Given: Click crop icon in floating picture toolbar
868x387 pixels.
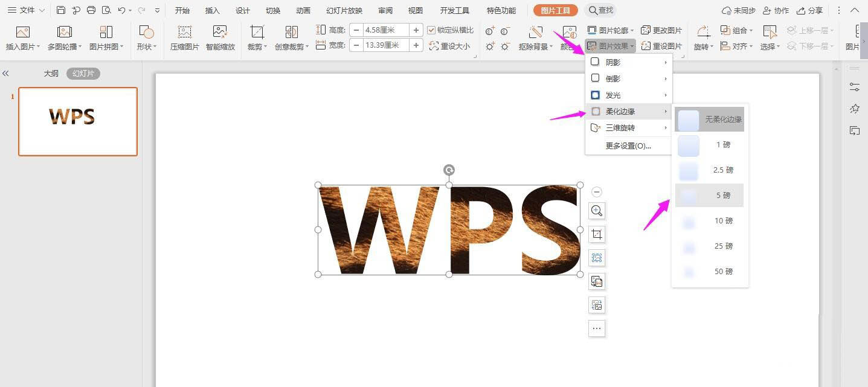Looking at the screenshot, I should coord(597,234).
